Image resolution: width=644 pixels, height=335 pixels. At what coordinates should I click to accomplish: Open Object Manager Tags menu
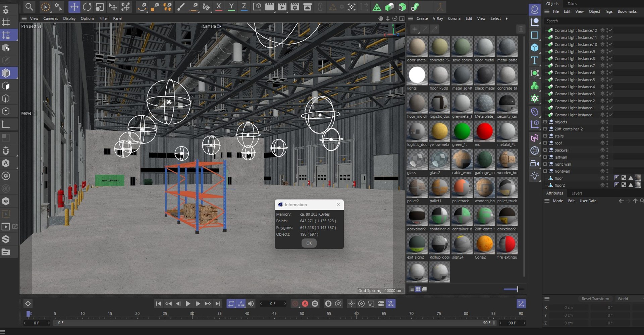(x=609, y=11)
